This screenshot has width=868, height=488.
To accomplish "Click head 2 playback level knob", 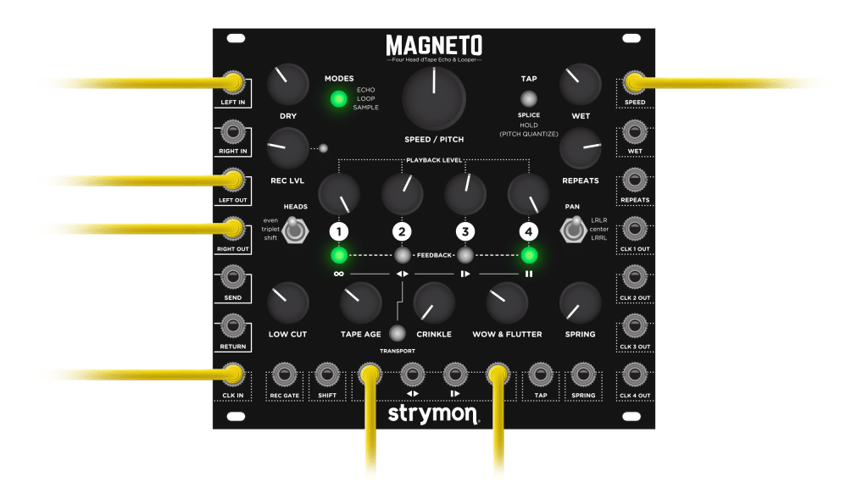I will click(x=403, y=194).
